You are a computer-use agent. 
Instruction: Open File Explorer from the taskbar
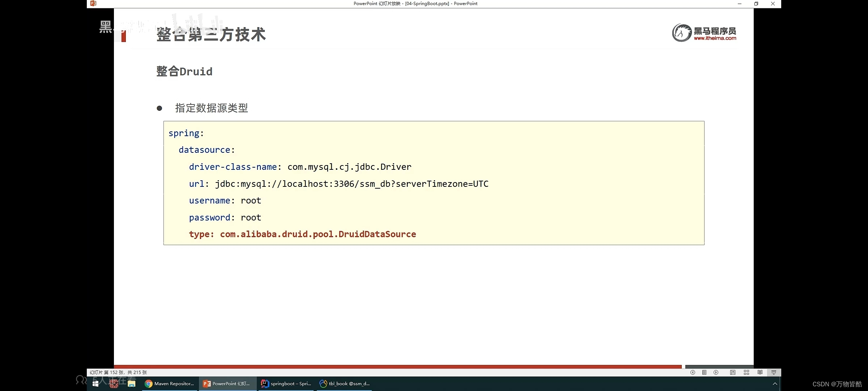132,384
